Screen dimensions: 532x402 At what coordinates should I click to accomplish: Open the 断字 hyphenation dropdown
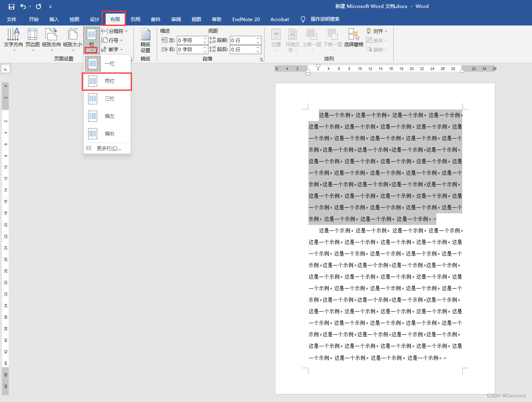pos(112,49)
